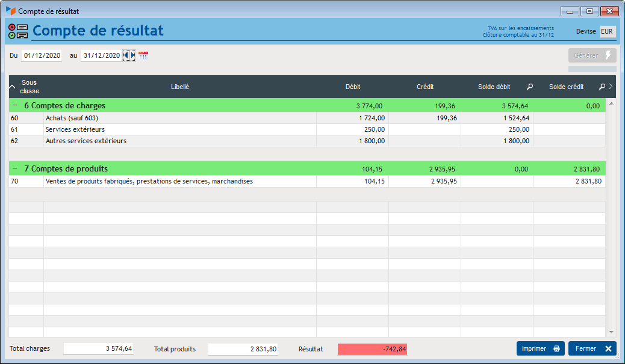This screenshot has height=364, width=625.
Task: Click the Solde débit search magnifier
Action: (530, 87)
